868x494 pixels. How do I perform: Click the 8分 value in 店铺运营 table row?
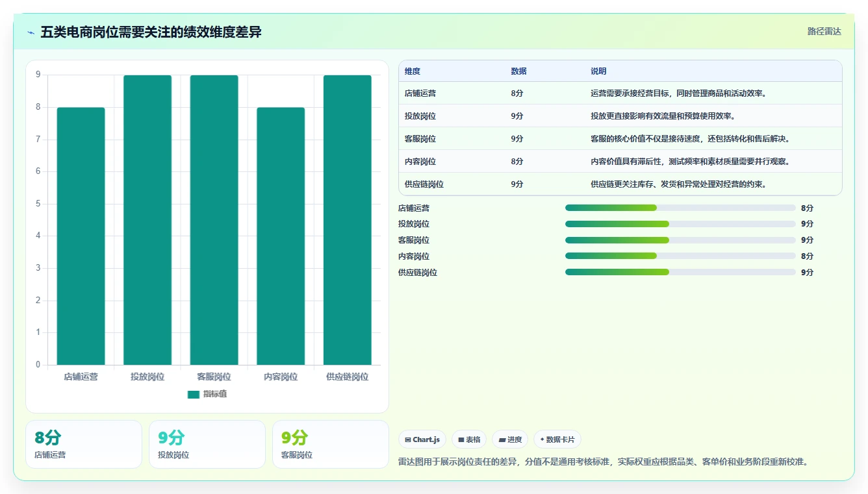pos(517,93)
